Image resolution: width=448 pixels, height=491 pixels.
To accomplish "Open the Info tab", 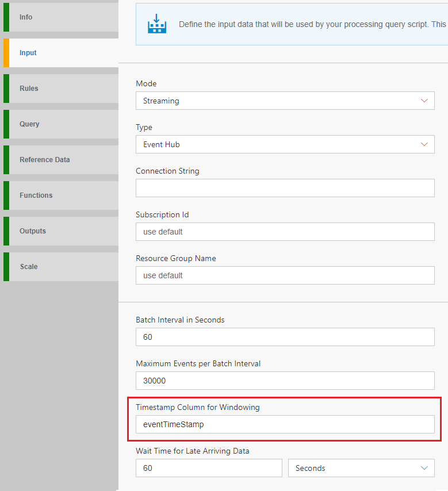I will coord(60,17).
